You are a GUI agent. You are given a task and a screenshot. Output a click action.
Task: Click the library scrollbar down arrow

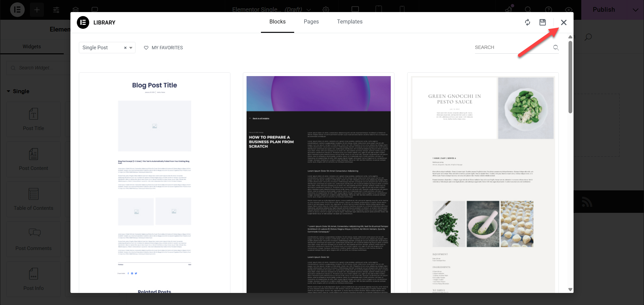pos(570,289)
